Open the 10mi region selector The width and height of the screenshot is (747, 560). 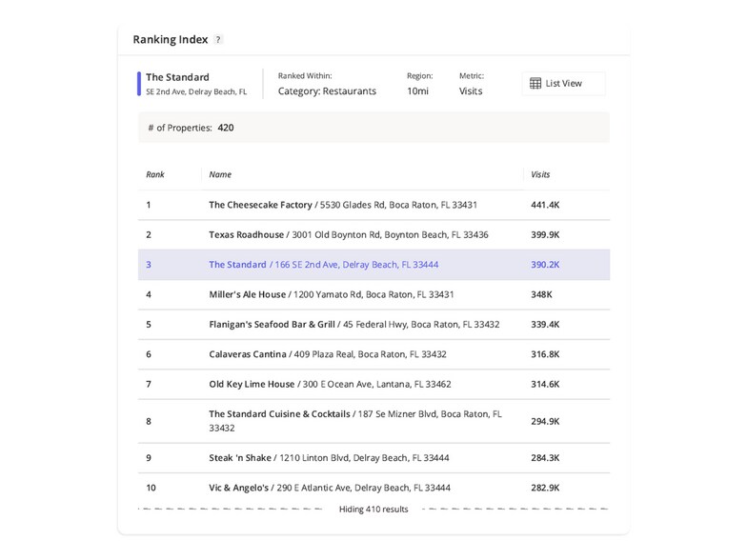[417, 91]
